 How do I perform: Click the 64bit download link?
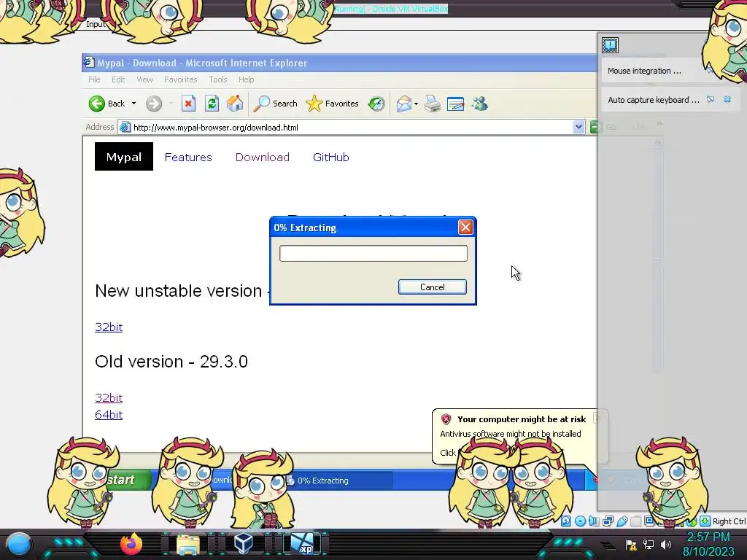point(109,415)
